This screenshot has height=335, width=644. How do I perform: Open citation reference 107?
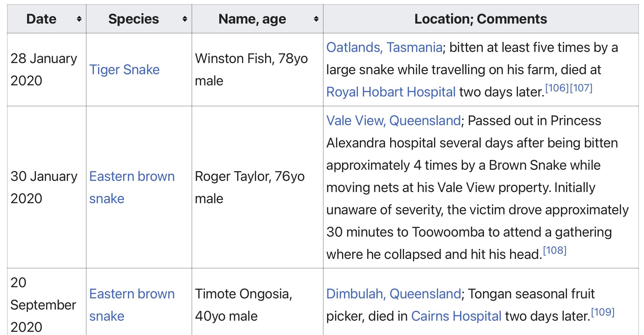581,88
